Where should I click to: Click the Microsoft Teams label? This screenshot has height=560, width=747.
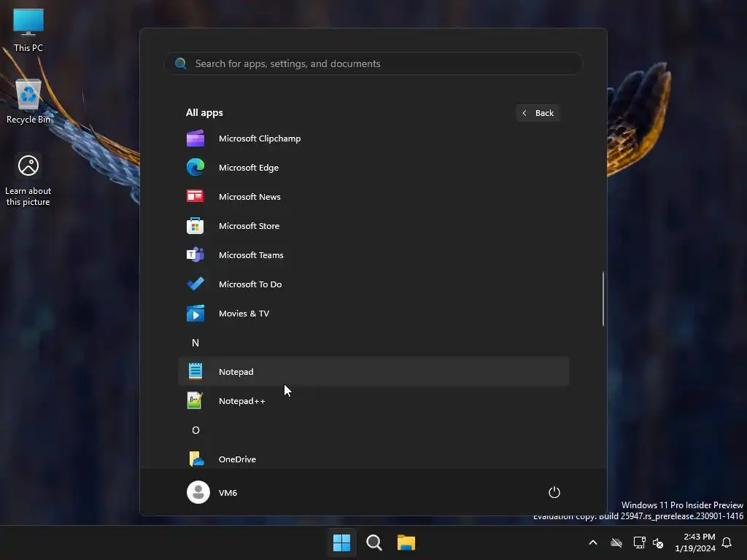[251, 255]
